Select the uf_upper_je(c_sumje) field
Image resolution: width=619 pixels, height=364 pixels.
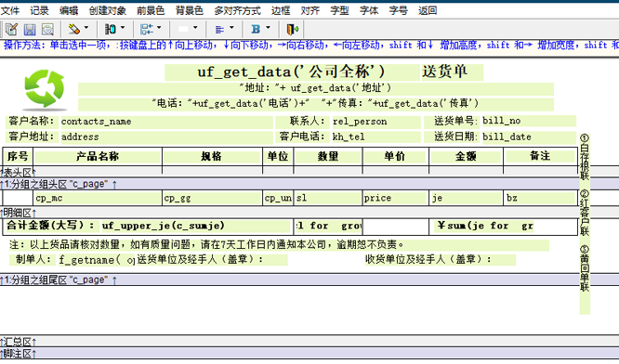pyautogui.click(x=195, y=226)
